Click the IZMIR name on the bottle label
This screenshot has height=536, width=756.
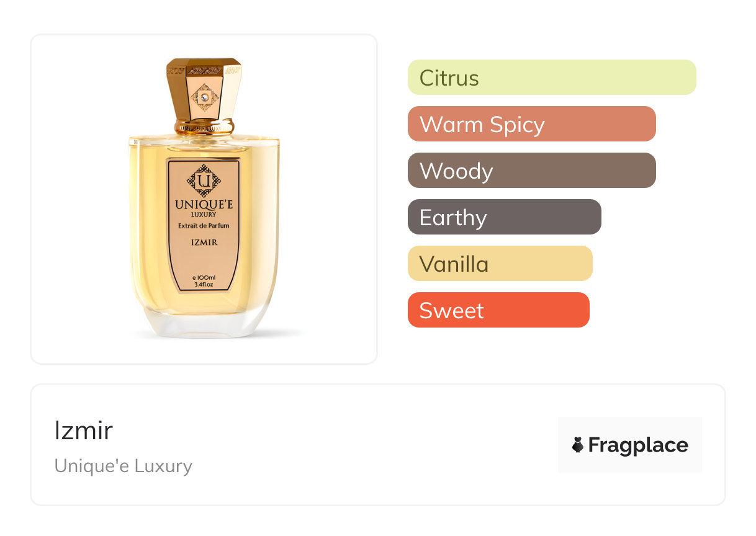pos(204,243)
